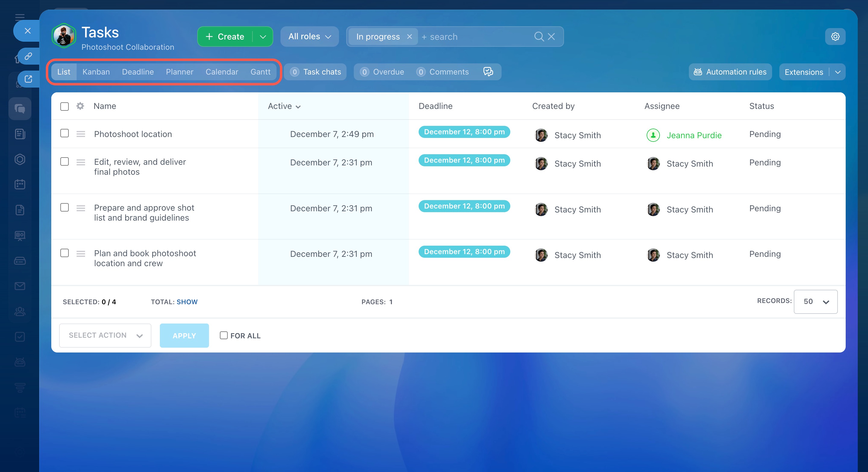Switch to the Kanban view tab
Screen dimensions: 868x472
point(96,72)
